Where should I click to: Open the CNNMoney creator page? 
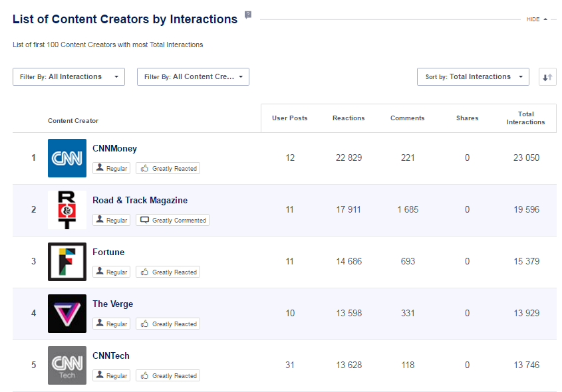tap(114, 148)
